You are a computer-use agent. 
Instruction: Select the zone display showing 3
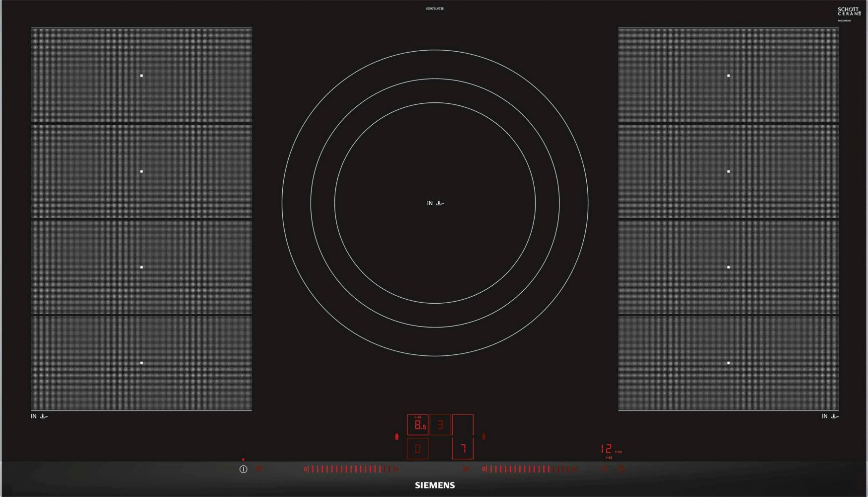click(440, 425)
